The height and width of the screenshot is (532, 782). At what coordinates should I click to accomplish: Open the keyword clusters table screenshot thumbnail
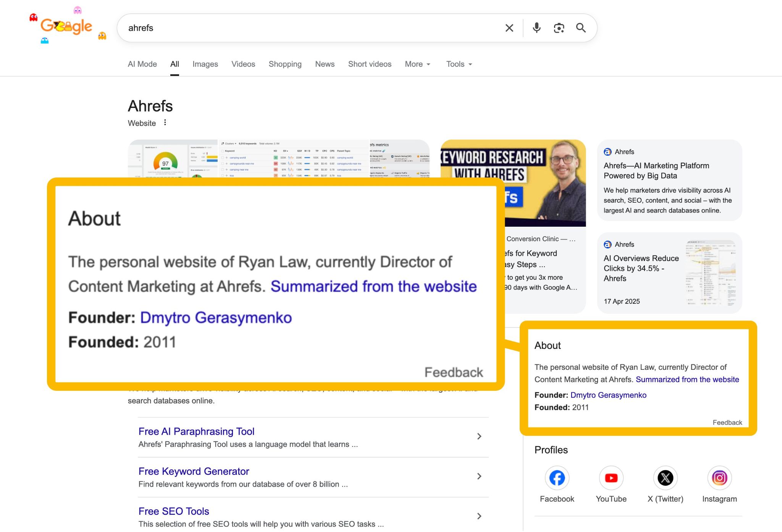pos(294,159)
